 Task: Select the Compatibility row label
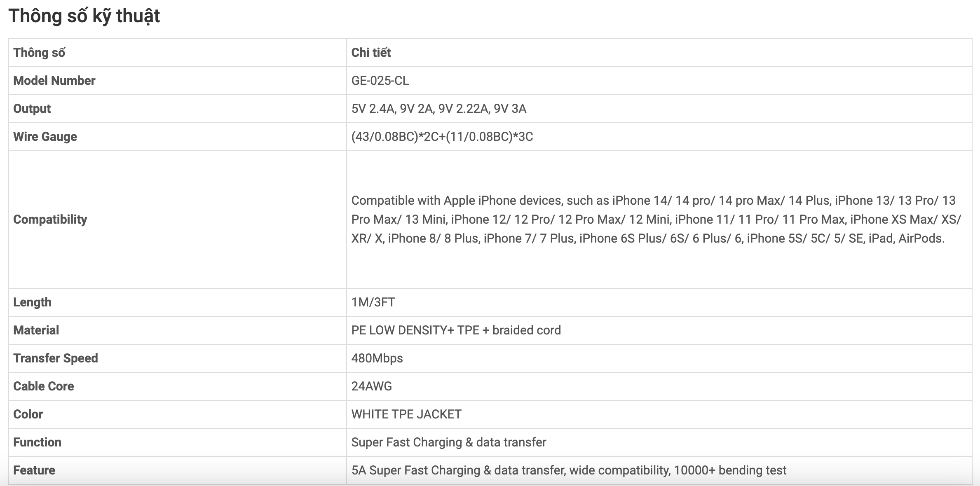coord(50,220)
